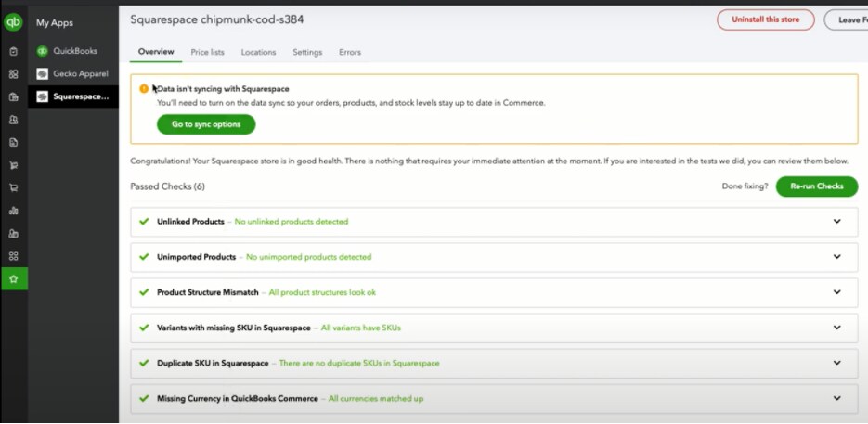Click Data isn't syncing with Squarespace heading
The image size is (868, 424).
tap(223, 88)
